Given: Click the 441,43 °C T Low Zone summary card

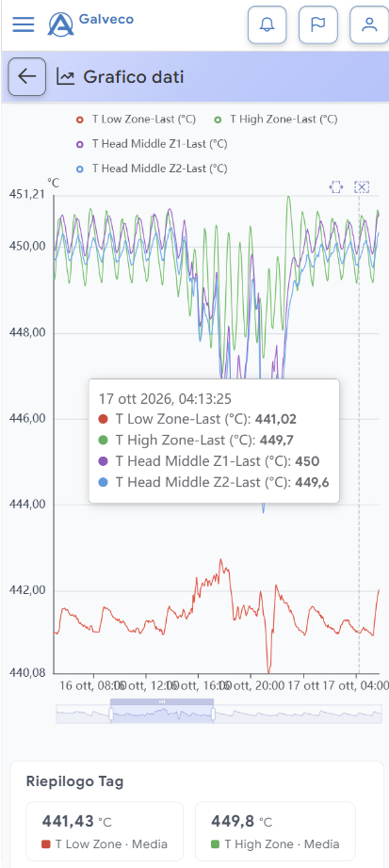Looking at the screenshot, I should click(105, 832).
